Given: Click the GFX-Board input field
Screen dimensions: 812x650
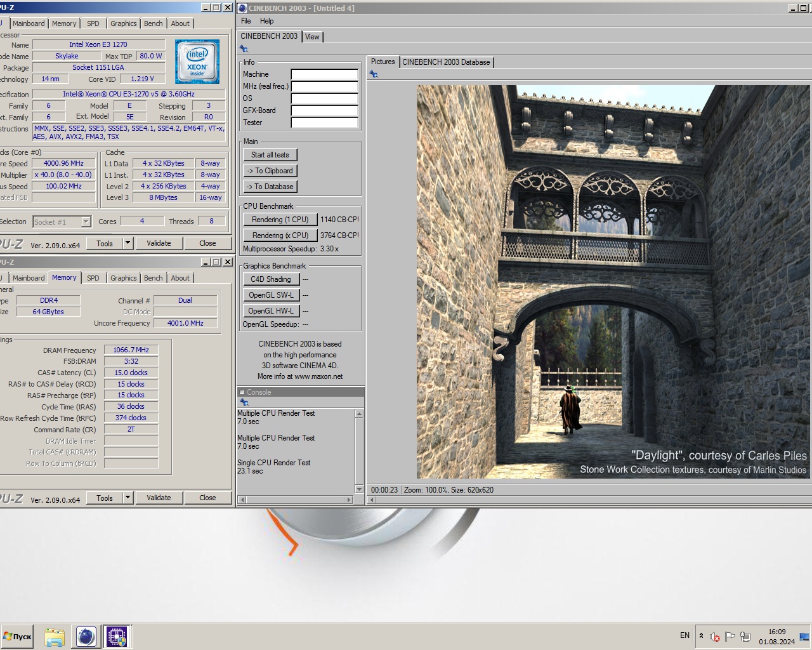Looking at the screenshot, I should tap(324, 110).
